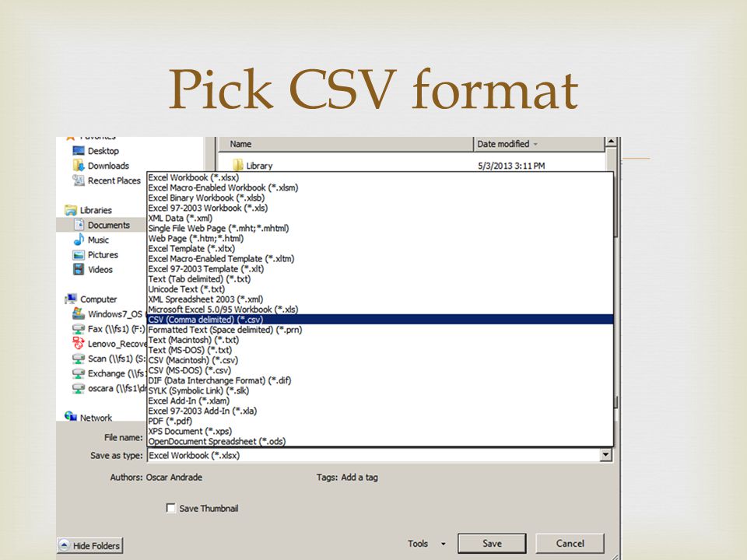This screenshot has height=560, width=747.
Task: Pick Excel 97-2003 Workbook (*.xls)
Action: [380, 208]
